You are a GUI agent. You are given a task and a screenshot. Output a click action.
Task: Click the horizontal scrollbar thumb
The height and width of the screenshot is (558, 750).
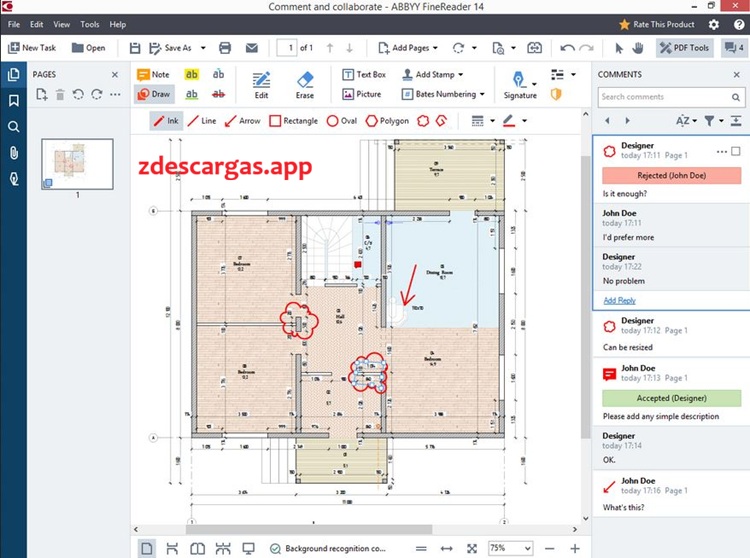pyautogui.click(x=309, y=529)
